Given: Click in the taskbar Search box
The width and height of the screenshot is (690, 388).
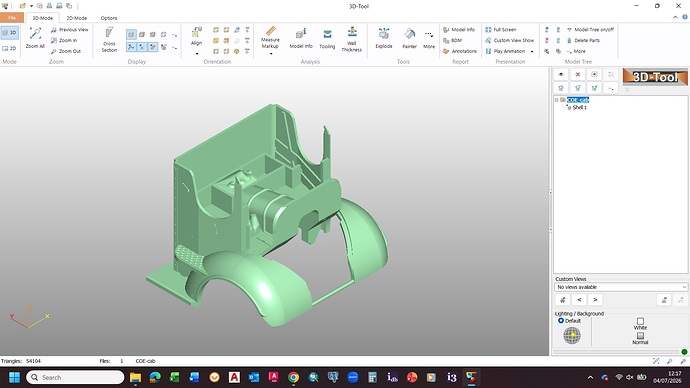Looking at the screenshot, I should 75,377.
